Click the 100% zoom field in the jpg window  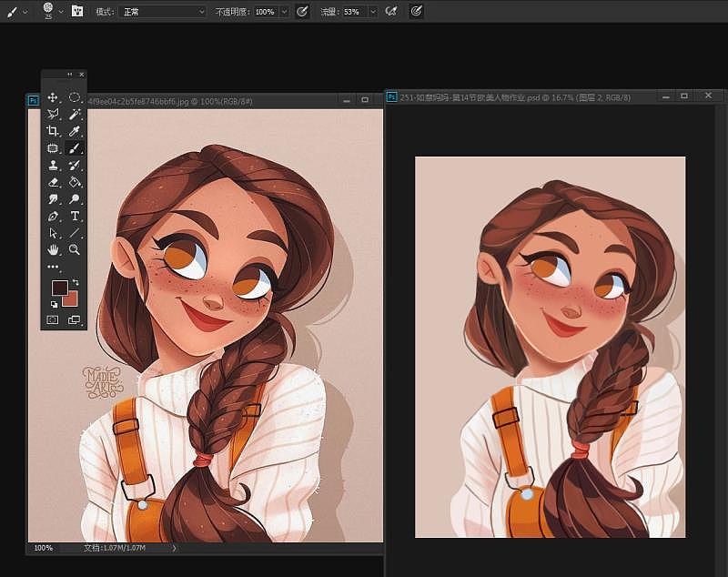43,548
